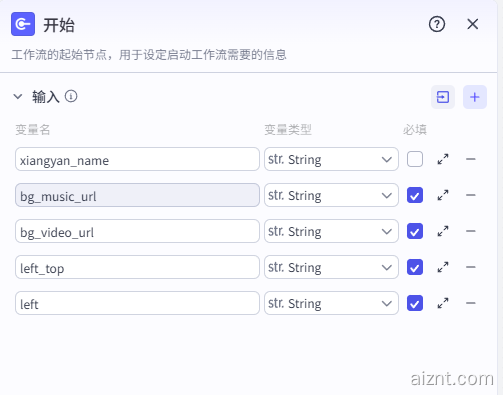This screenshot has width=503, height=395.
Task: Open type dropdown for xiangyan_name
Action: [x=331, y=159]
